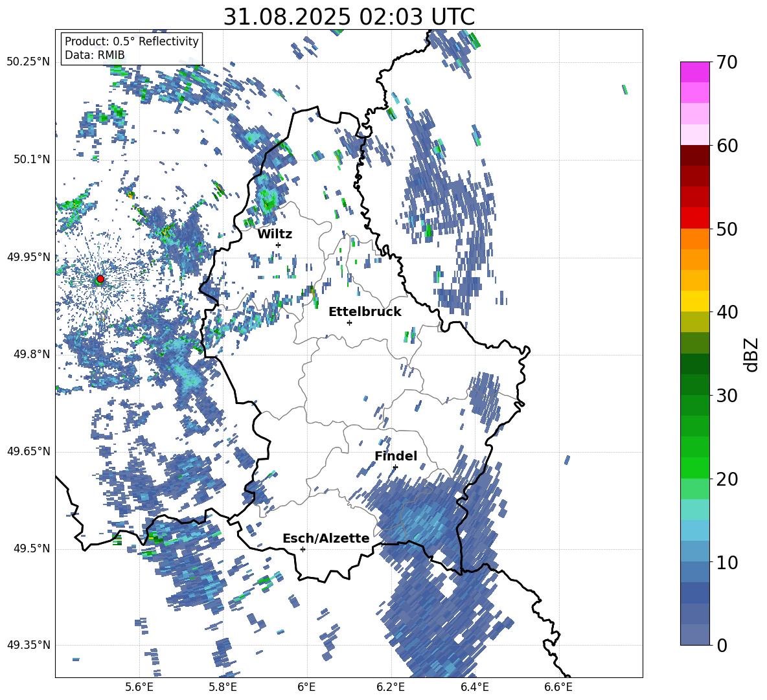767x700 pixels.
Task: Click the 49.95°N latitude label
Action: pos(29,257)
